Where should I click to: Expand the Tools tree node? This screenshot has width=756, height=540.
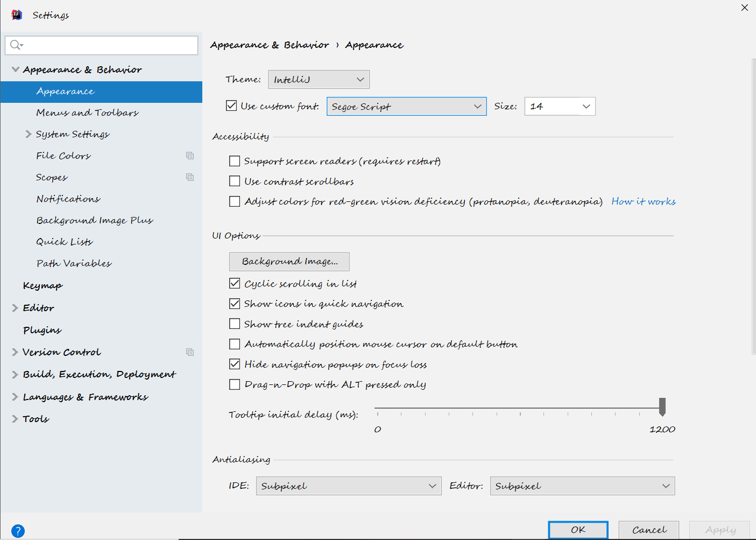click(x=15, y=419)
